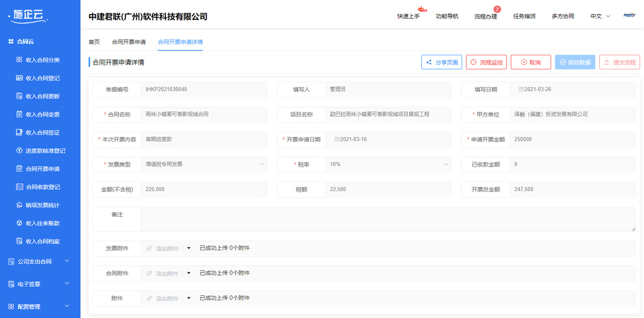
Task: Click the paperclip icon for 发票附件
Action: [x=150, y=248]
